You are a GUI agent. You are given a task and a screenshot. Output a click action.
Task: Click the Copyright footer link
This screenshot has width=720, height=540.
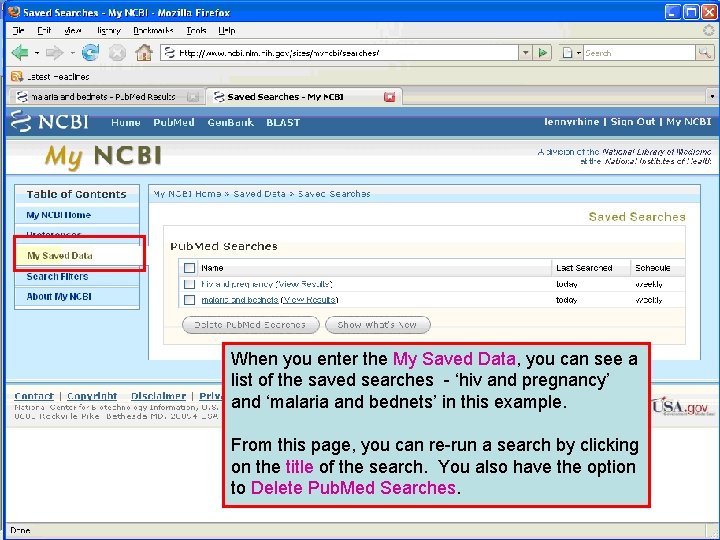[x=92, y=396]
